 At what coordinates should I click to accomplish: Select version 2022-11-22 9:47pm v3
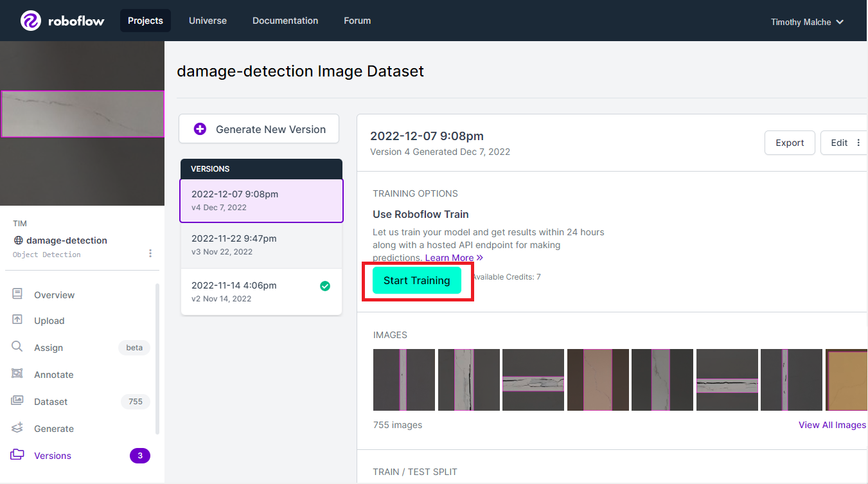[261, 245]
